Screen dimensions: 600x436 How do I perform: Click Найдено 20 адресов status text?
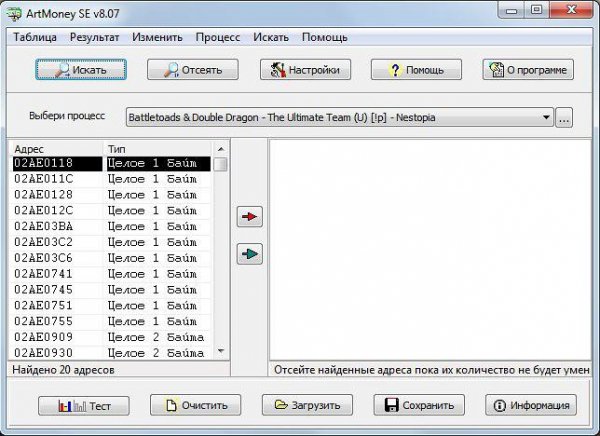click(63, 370)
